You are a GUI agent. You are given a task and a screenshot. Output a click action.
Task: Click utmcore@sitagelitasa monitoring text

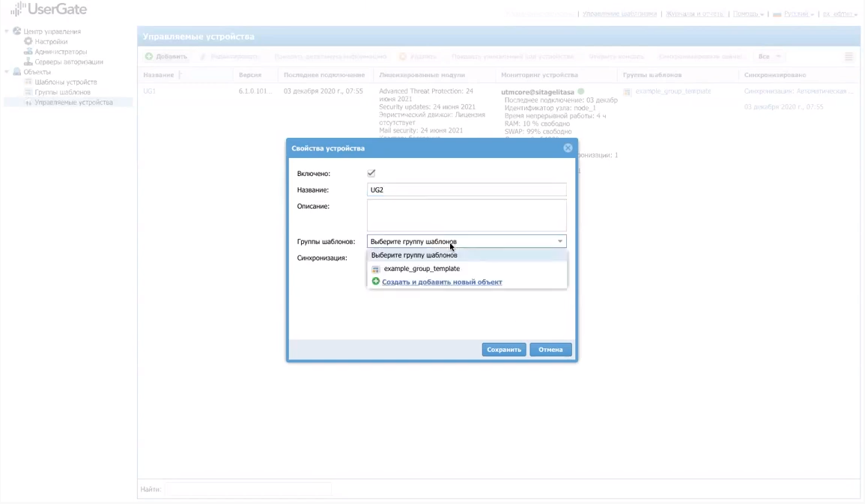click(537, 92)
